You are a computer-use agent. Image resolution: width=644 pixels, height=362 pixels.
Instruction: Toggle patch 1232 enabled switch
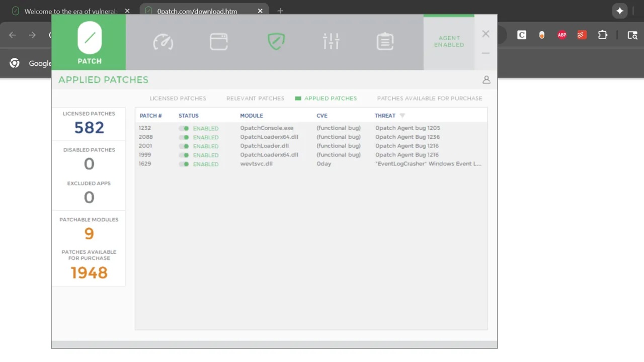point(184,128)
